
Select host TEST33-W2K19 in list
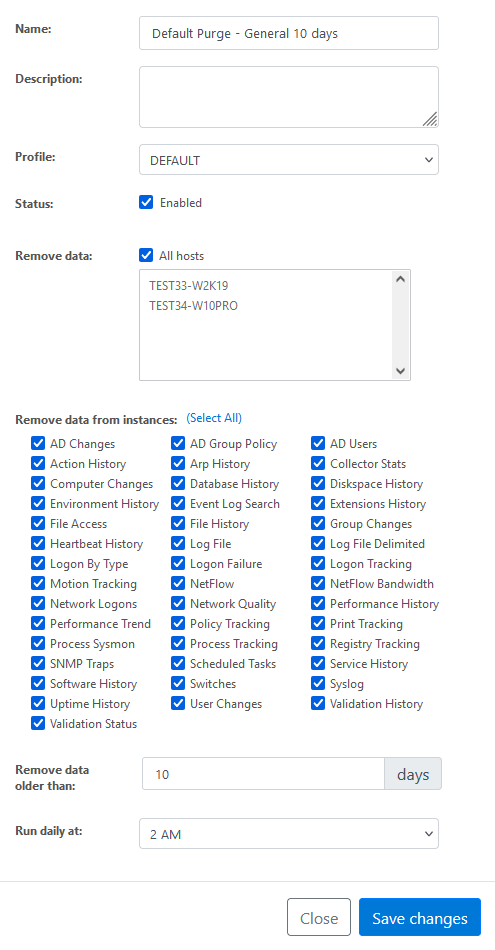188,285
